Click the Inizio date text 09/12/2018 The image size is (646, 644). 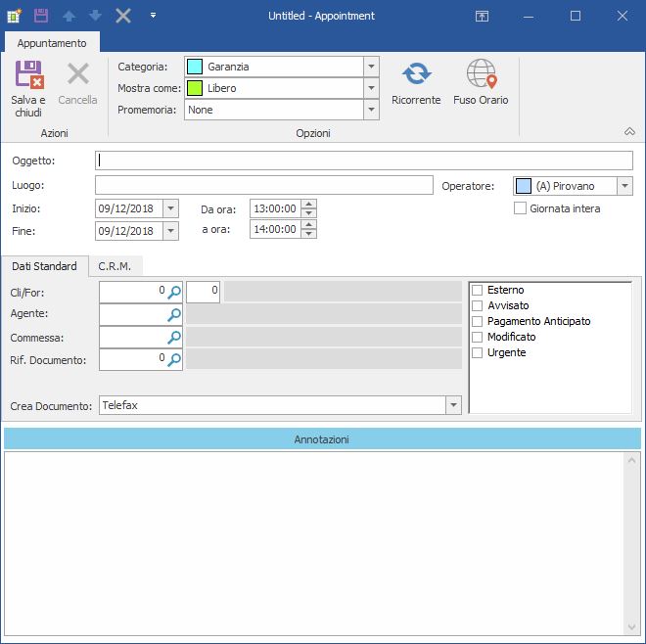[125, 208]
